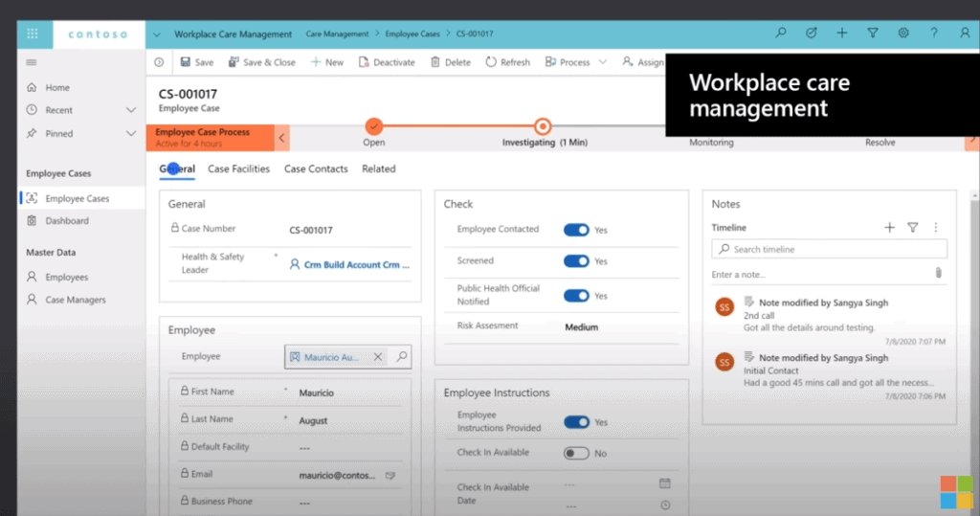Image resolution: width=980 pixels, height=516 pixels.
Task: Click Process in the command bar
Action: coord(568,62)
